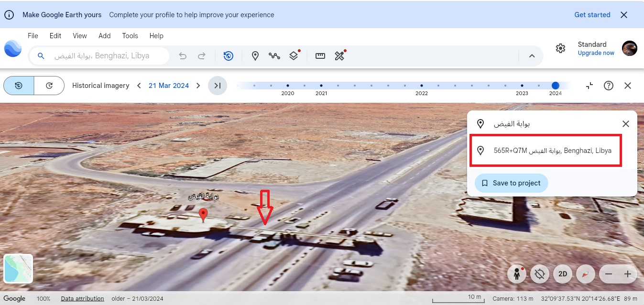
Task: Click the Standard plan label
Action: coord(592,44)
